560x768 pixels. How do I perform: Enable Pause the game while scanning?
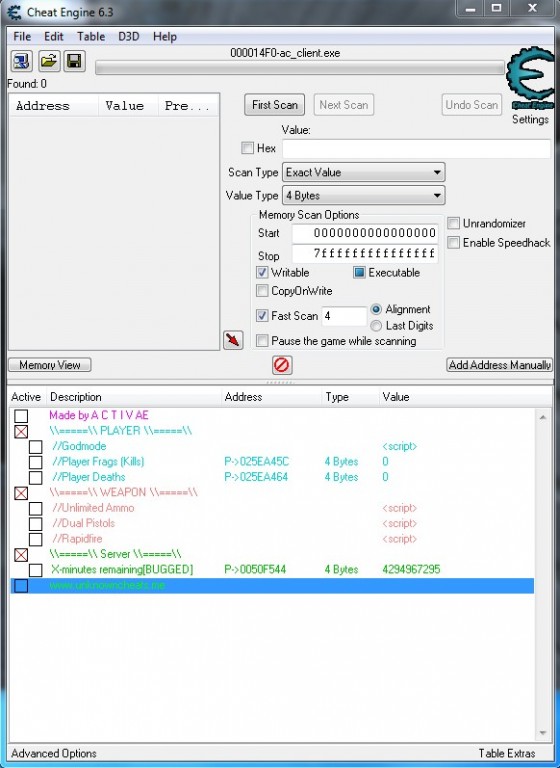pyautogui.click(x=262, y=341)
